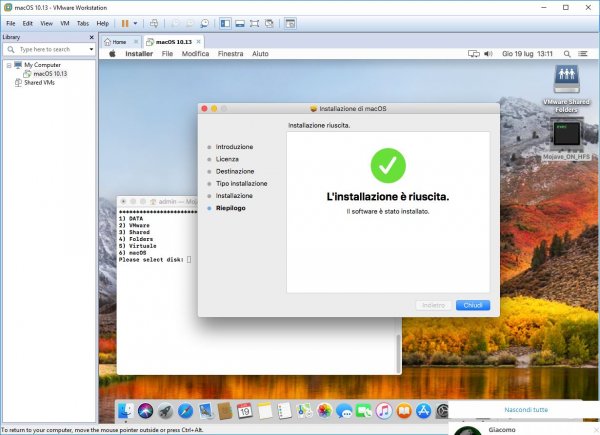Click the Unity mode toolbar icon
600x435 pixels.
coord(269,23)
